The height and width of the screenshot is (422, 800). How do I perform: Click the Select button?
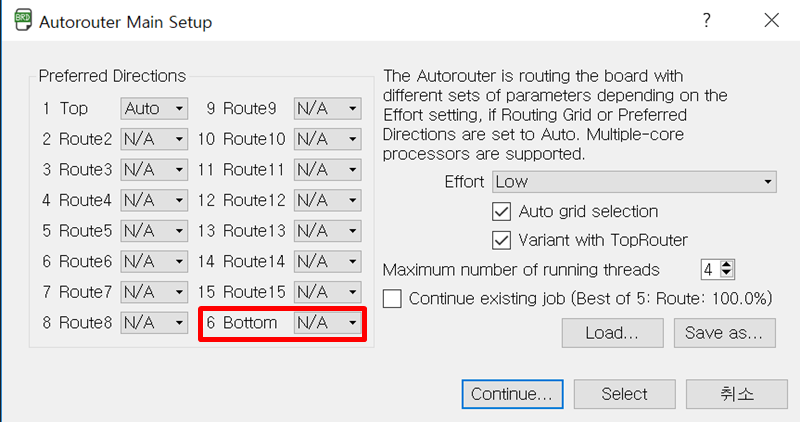[x=624, y=394]
